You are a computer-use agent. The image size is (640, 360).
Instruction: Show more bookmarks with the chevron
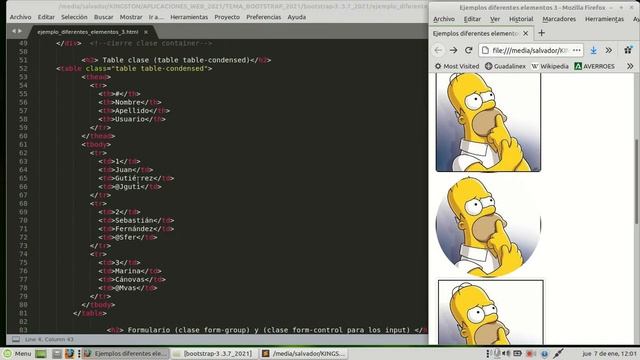[x=630, y=66]
